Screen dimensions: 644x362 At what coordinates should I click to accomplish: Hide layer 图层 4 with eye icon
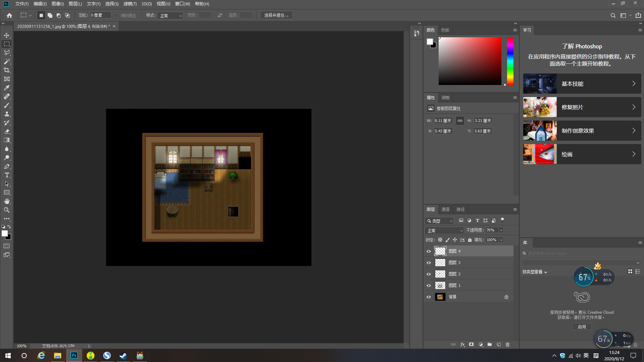coord(429,251)
